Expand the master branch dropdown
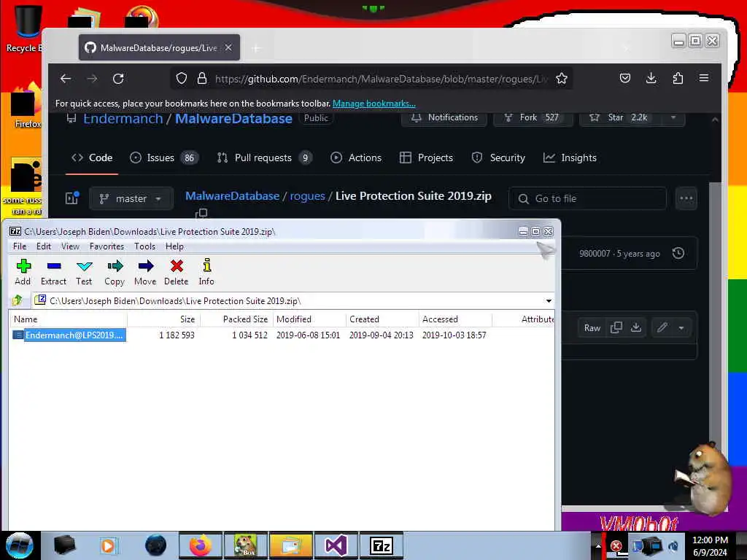 click(131, 198)
